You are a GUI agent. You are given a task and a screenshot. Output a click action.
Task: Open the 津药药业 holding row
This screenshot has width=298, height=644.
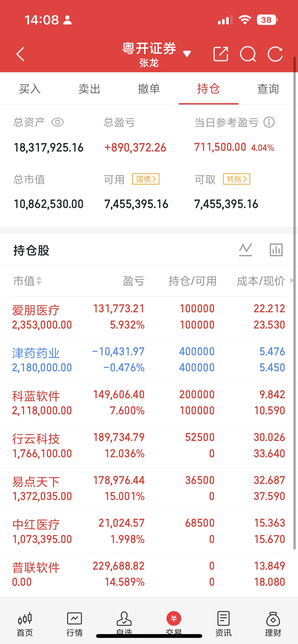point(149,361)
